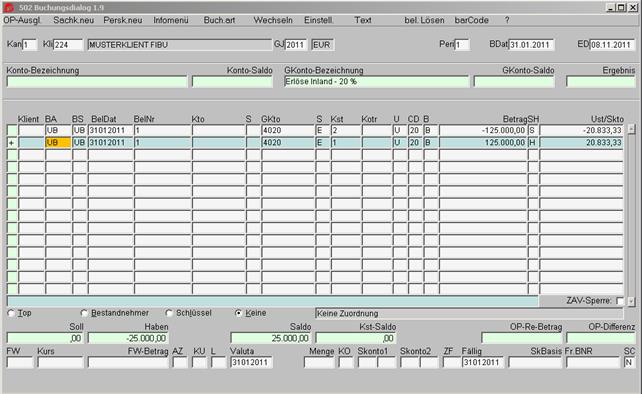Click the red app icon in title bar

tap(9, 7)
